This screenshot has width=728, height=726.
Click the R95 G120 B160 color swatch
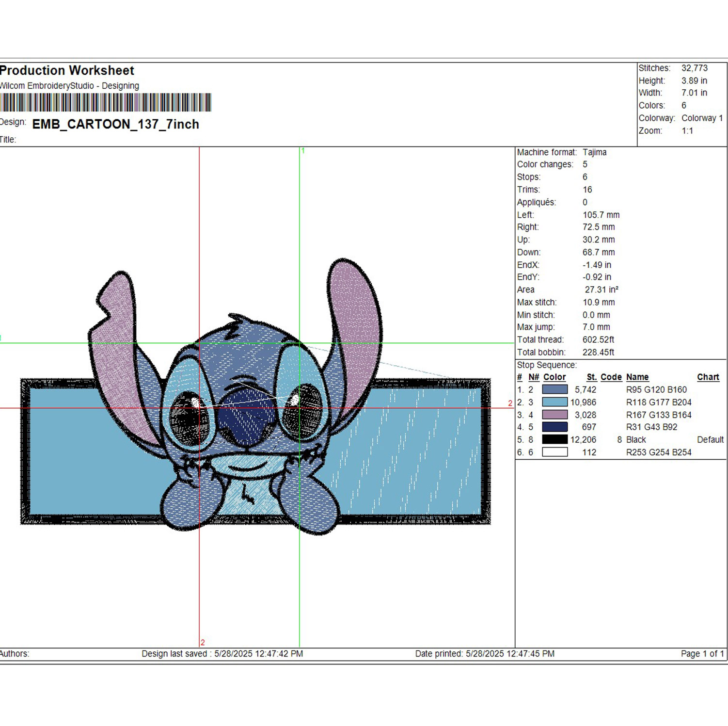pyautogui.click(x=554, y=389)
